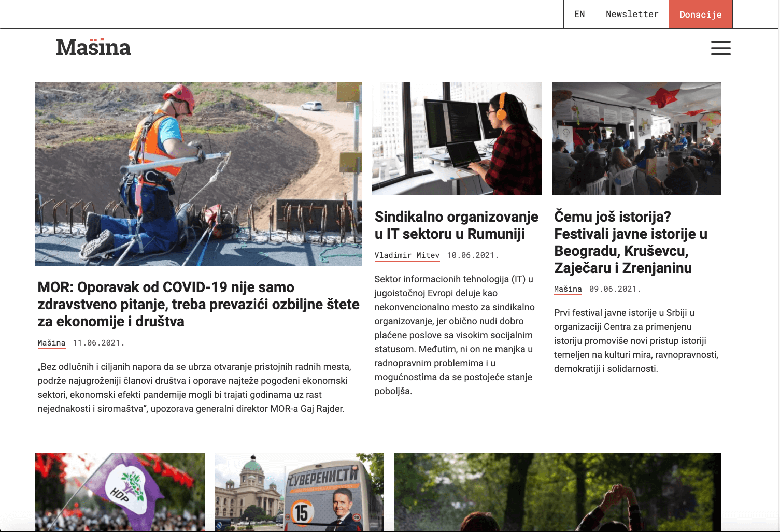Viewport: 780px width, 532px height.
Task: Open the HDP flag article thumbnail
Action: (120, 491)
